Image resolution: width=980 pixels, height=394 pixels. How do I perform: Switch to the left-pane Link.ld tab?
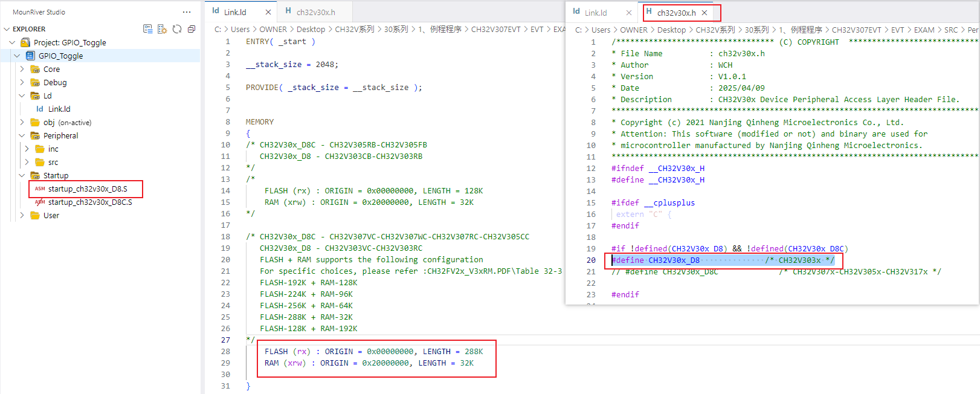(x=241, y=12)
